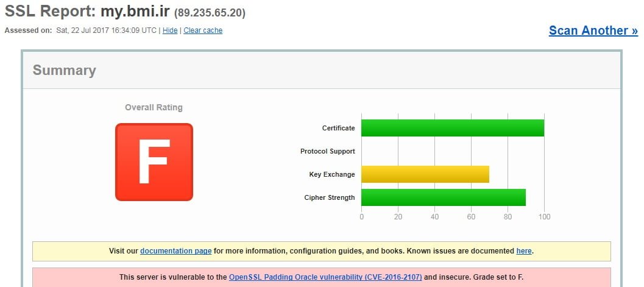The height and width of the screenshot is (287, 644).
Task: Click the Protocol Support label
Action: 327,151
